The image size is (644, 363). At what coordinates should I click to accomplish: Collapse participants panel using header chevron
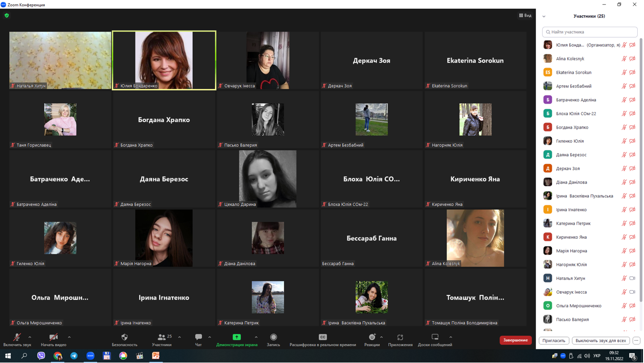544,16
